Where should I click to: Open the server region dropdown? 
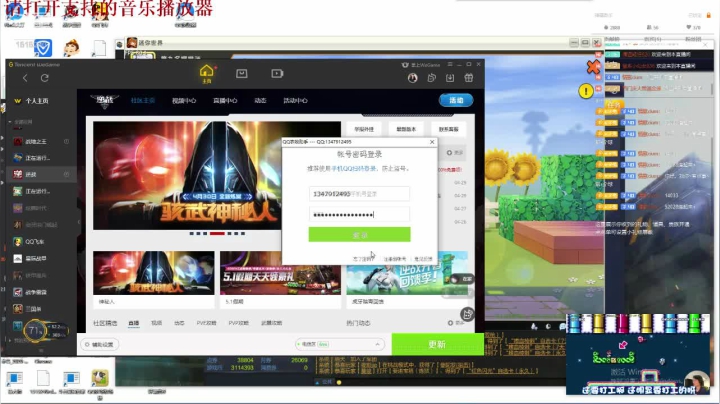(339, 344)
